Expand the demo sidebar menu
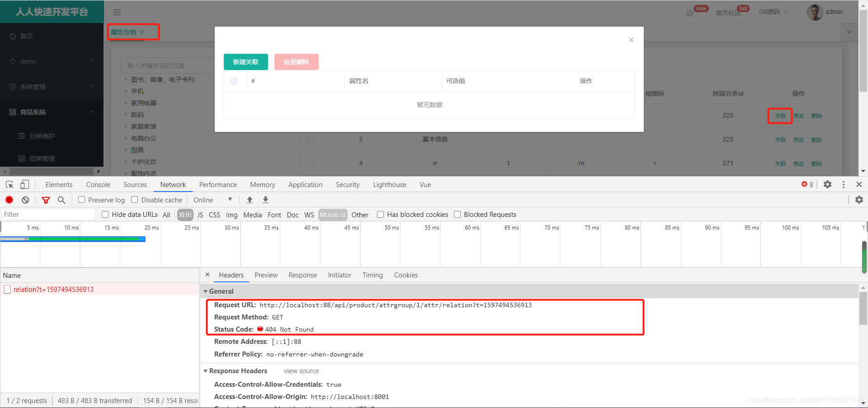The width and height of the screenshot is (868, 408). (52, 61)
